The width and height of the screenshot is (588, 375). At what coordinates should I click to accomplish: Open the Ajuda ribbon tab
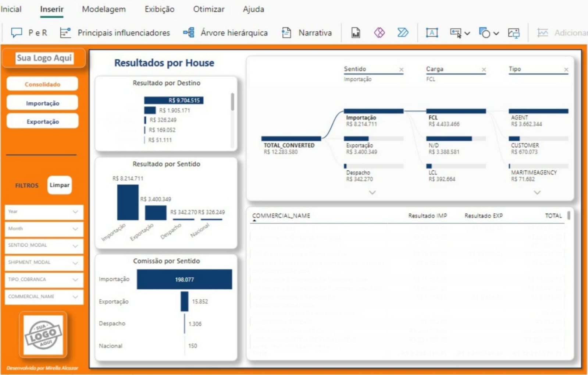[x=253, y=9]
